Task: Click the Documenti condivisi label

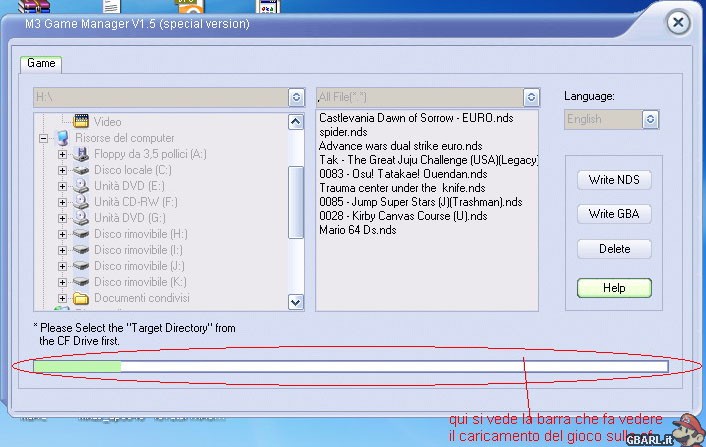Action: [141, 298]
